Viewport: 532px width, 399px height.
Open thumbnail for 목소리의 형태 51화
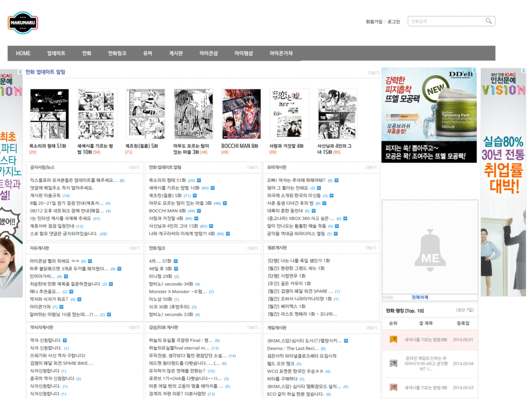point(49,114)
